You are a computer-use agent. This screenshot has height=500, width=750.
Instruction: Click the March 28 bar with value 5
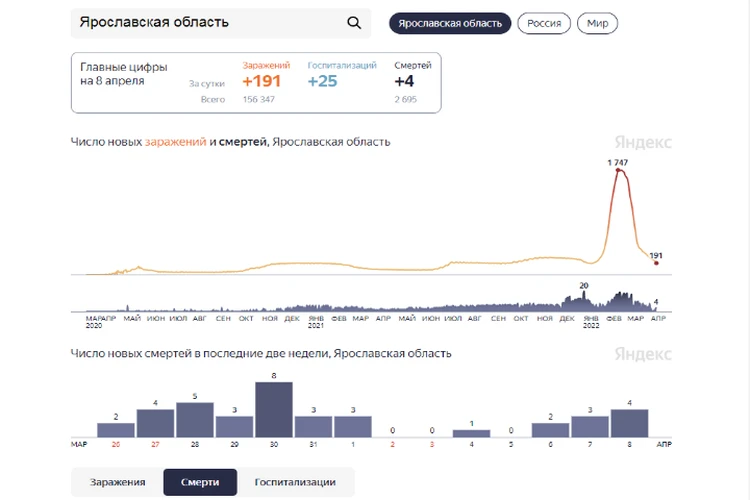coord(195,420)
